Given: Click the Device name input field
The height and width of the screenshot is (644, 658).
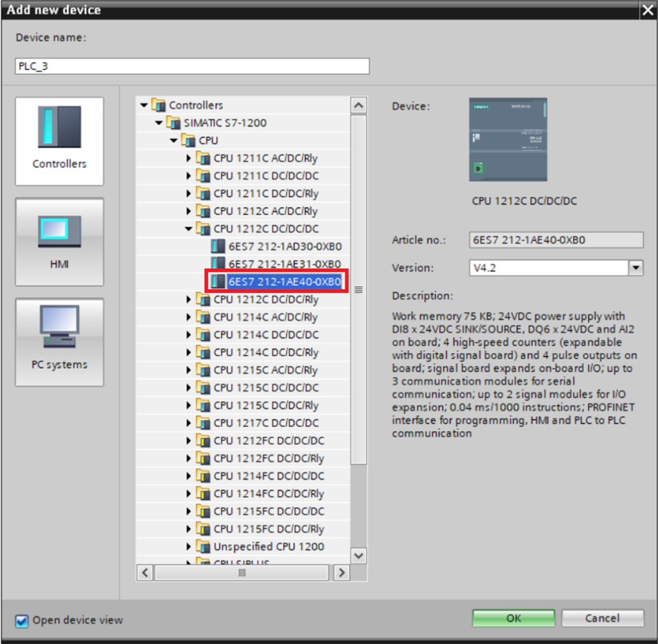Looking at the screenshot, I should (192, 66).
